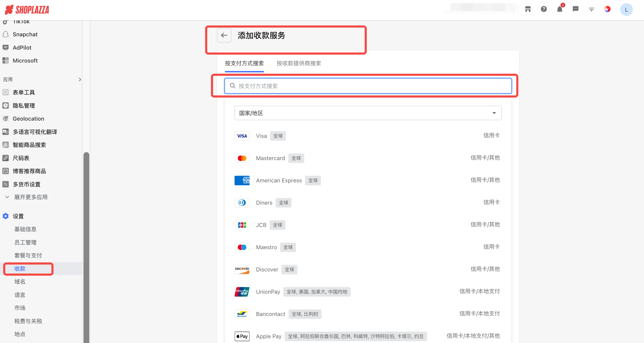
Task: Click the 全球, 比利时 tag on Bancontact
Action: [305, 314]
